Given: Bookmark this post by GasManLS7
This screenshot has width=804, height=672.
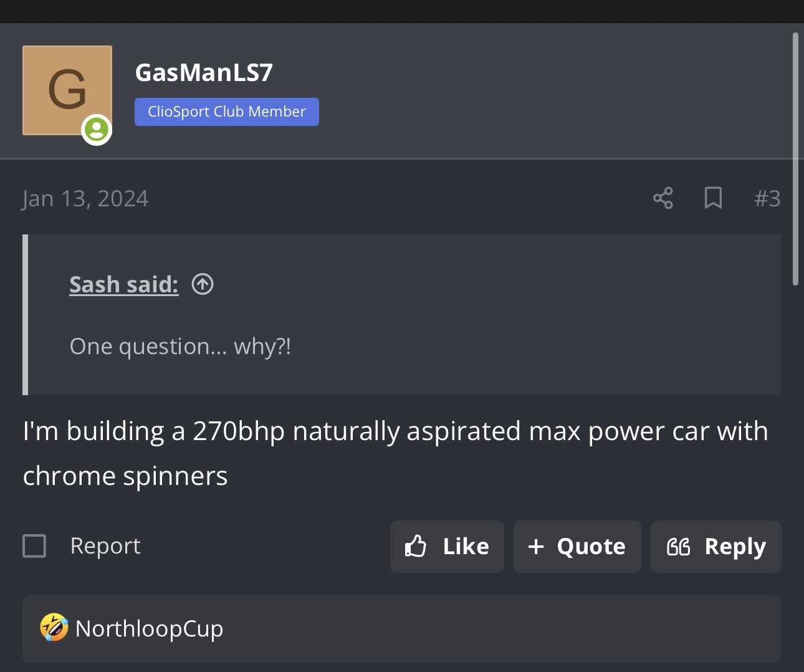Looking at the screenshot, I should click(x=713, y=198).
